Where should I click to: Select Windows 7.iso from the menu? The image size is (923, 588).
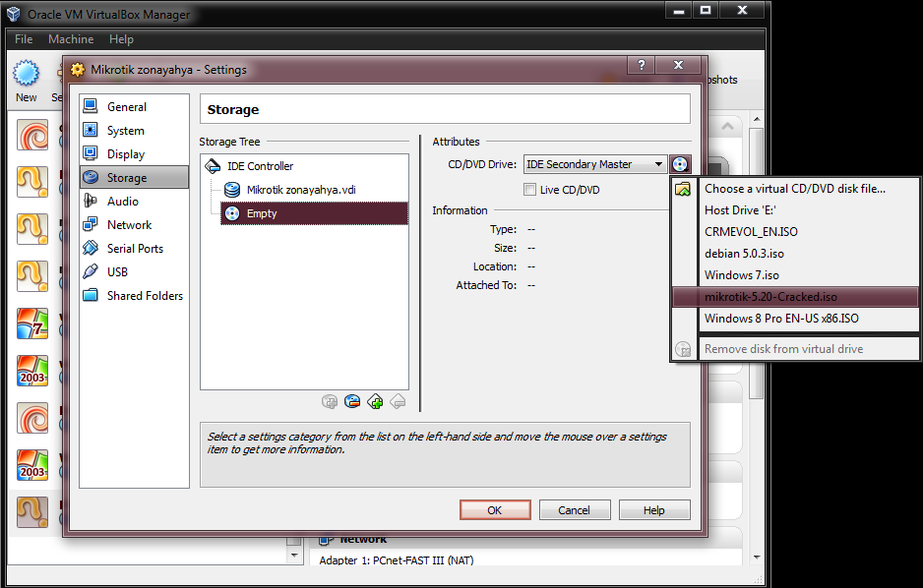(795, 275)
